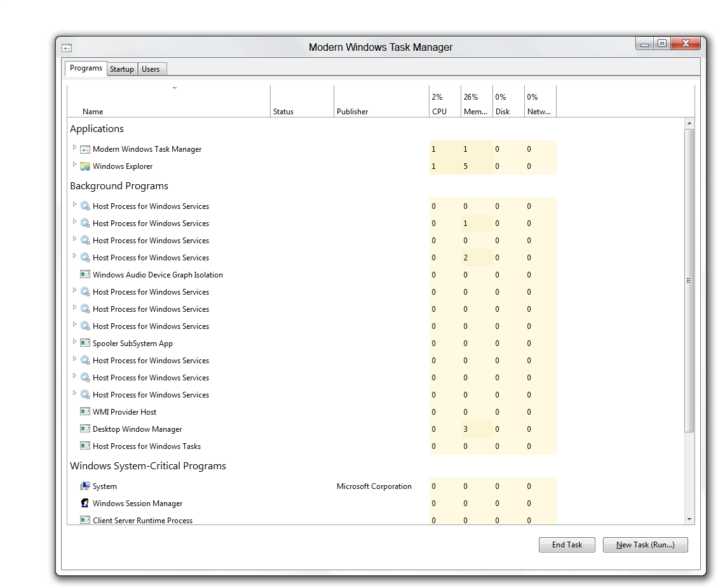Sort processes by CPU column header
Screen dimensions: 718x588
pyautogui.click(x=439, y=112)
